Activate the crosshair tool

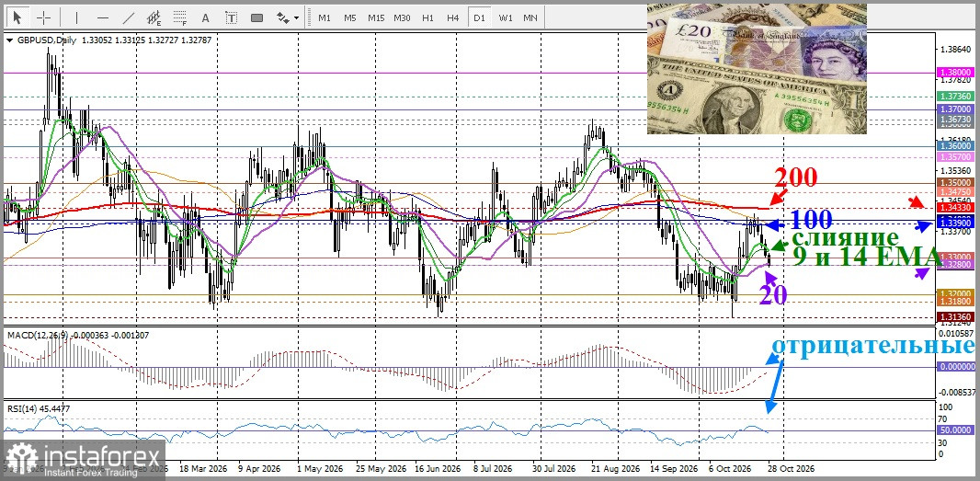[x=44, y=17]
